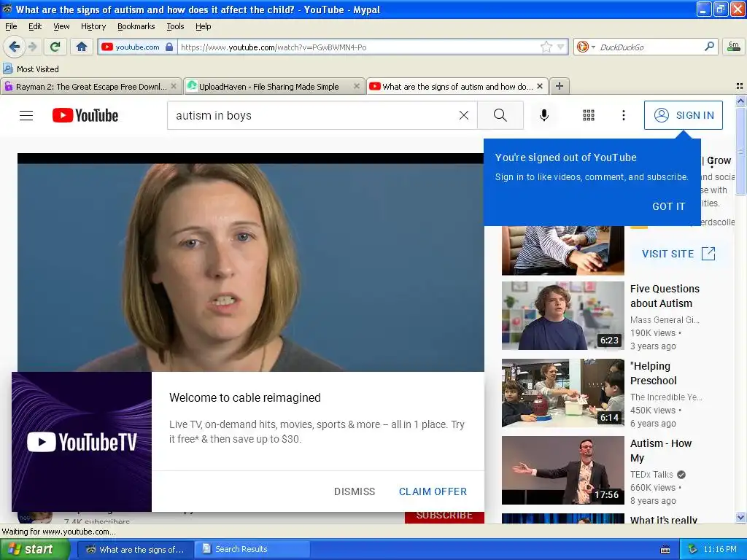Viewport: 747px width, 560px height.
Task: Click the site lock identity icon
Action: [x=169, y=47]
